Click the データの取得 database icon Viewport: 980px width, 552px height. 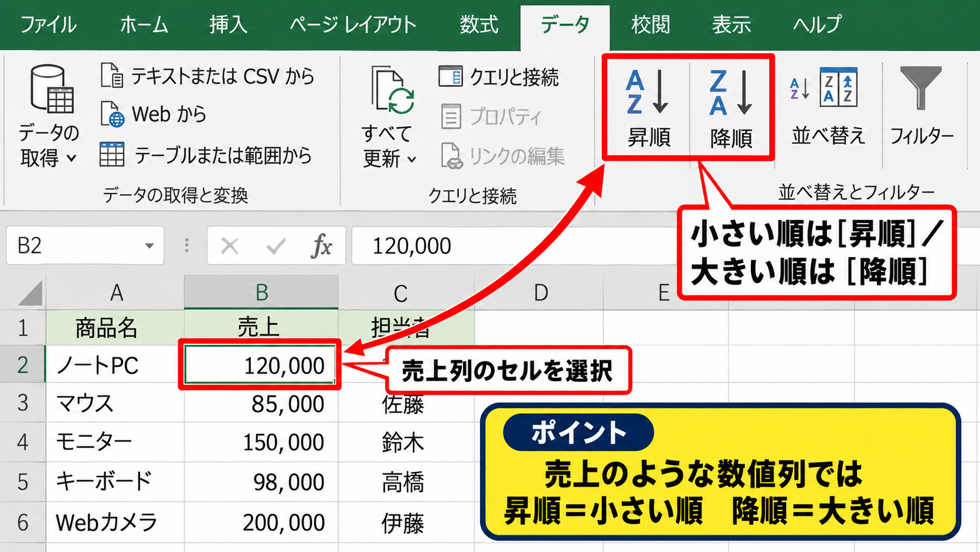[52, 89]
